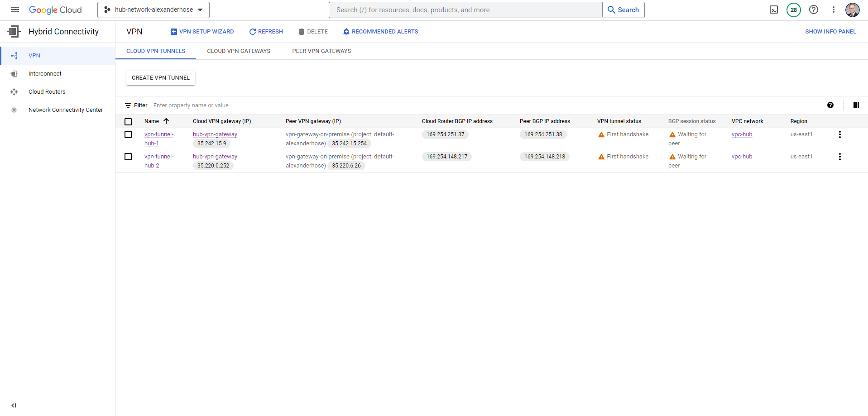
Task: Activate the Cloud Shell terminal
Action: [x=774, y=10]
